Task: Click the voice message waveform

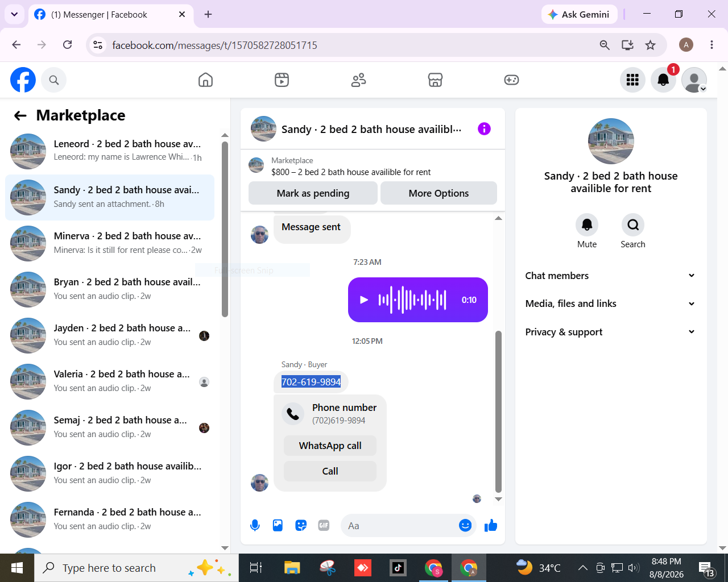Action: (x=412, y=300)
